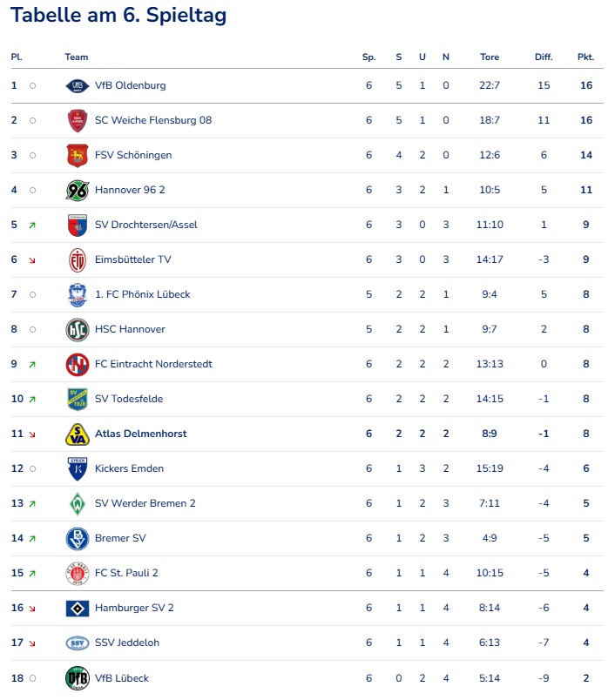Click the Diff. column header
Screen dimensions: 615x700
[544, 57]
